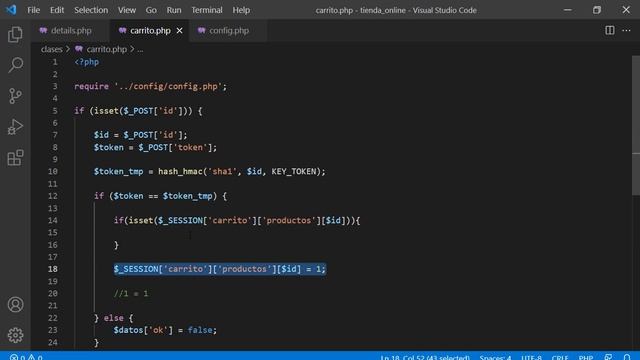This screenshot has height=360, width=640.
Task: Switch to the config.php tab
Action: [x=229, y=31]
